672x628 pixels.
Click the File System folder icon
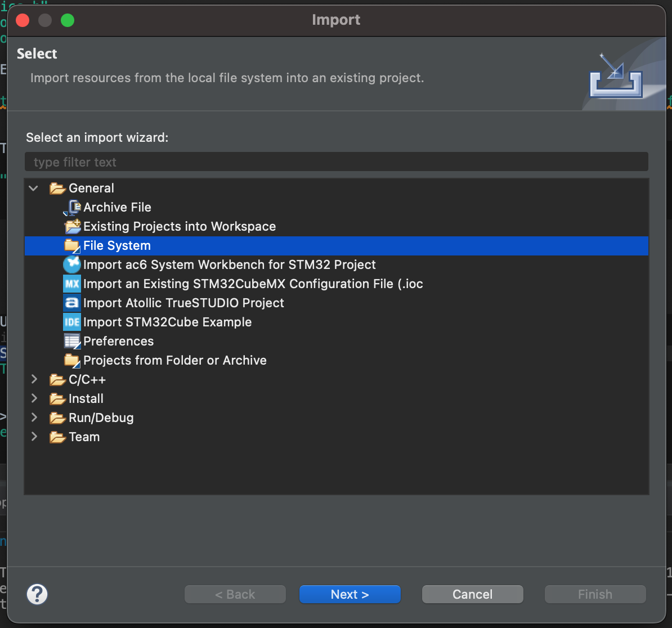[x=72, y=246]
